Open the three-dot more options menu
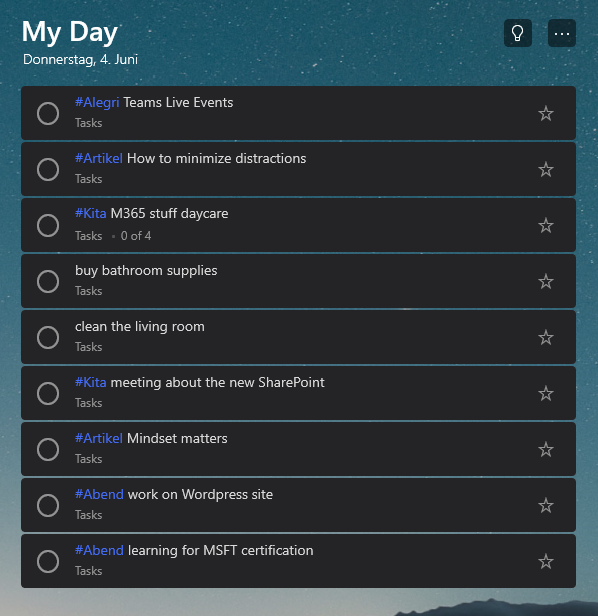The height and width of the screenshot is (616, 598). 562,33
